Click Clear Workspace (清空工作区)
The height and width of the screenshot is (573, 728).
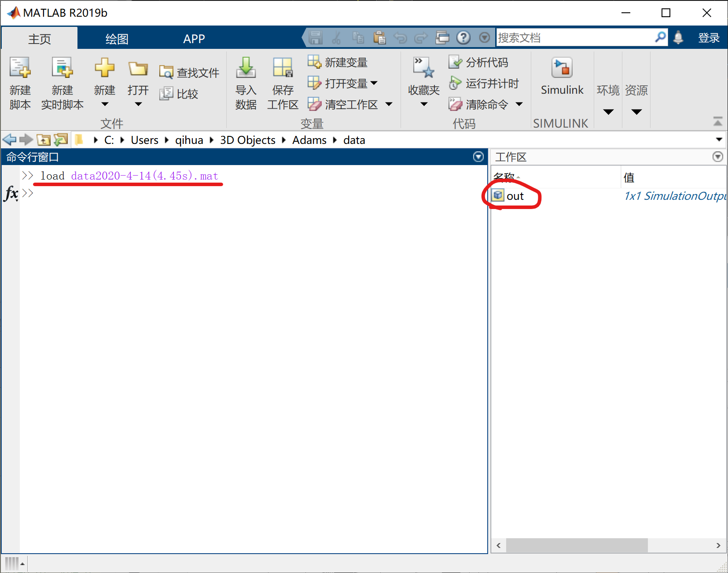coord(343,104)
